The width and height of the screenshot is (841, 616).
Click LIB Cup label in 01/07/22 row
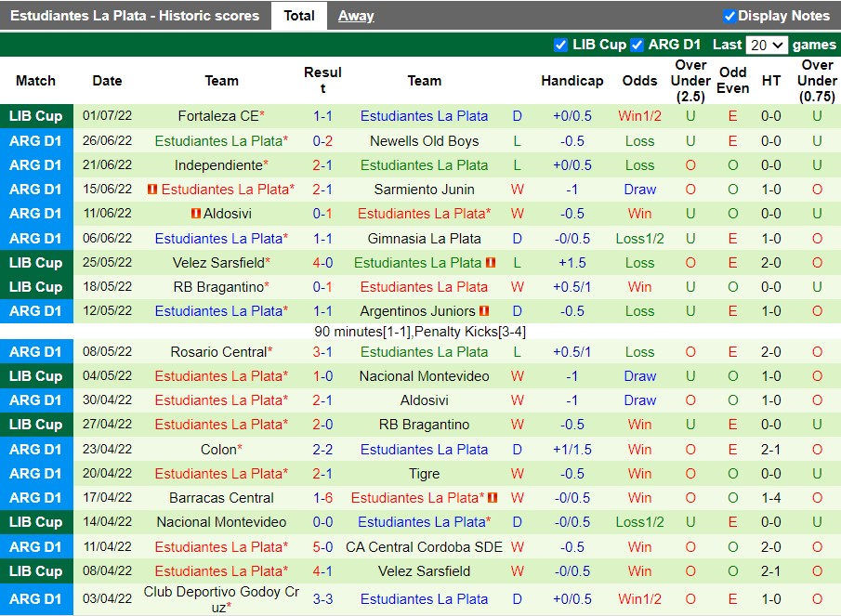coord(36,116)
